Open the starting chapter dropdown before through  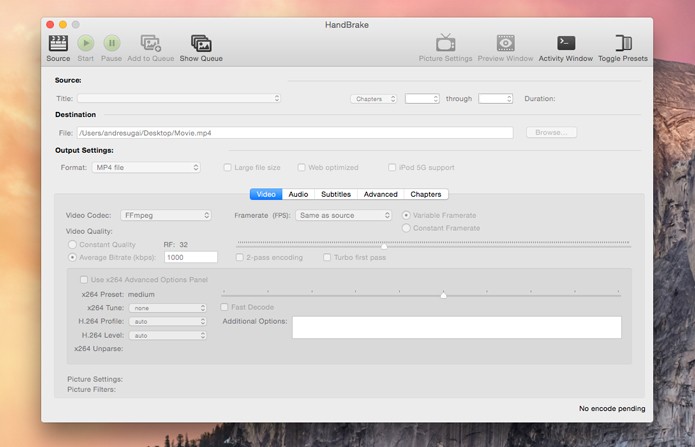pyautogui.click(x=422, y=98)
